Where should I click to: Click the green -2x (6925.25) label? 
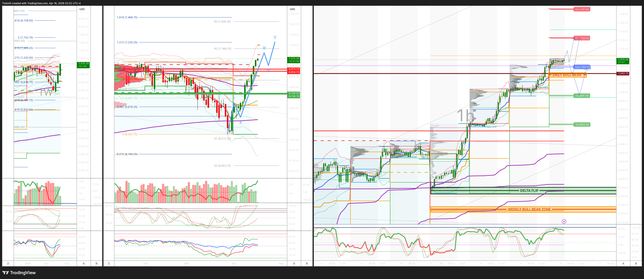[x=582, y=125]
